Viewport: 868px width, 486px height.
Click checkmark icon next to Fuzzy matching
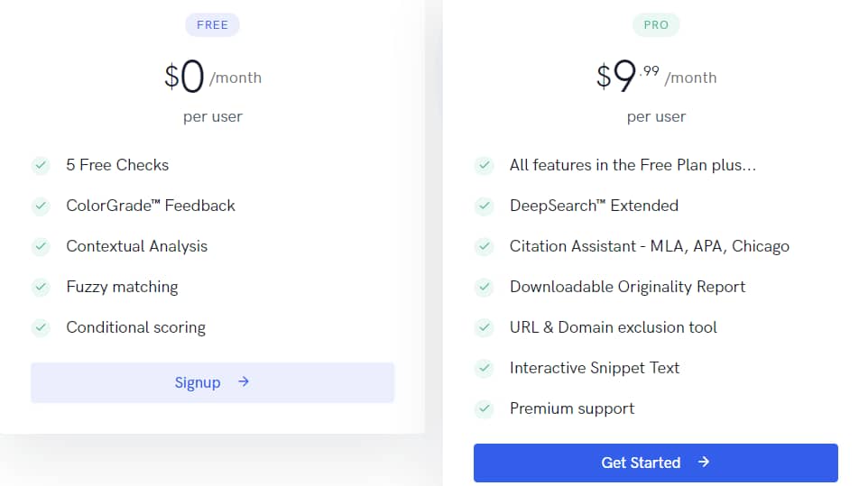click(41, 287)
